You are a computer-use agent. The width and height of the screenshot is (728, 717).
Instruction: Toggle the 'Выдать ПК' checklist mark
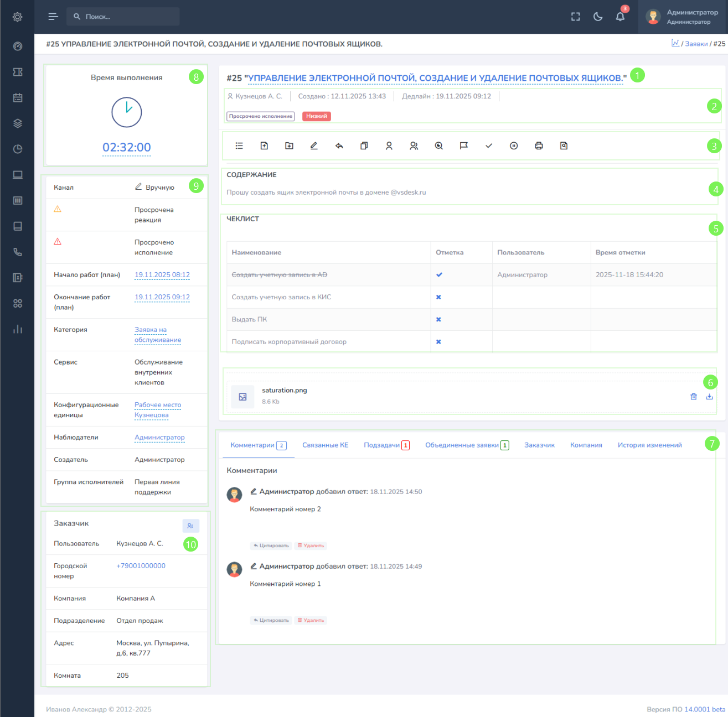[438, 319]
